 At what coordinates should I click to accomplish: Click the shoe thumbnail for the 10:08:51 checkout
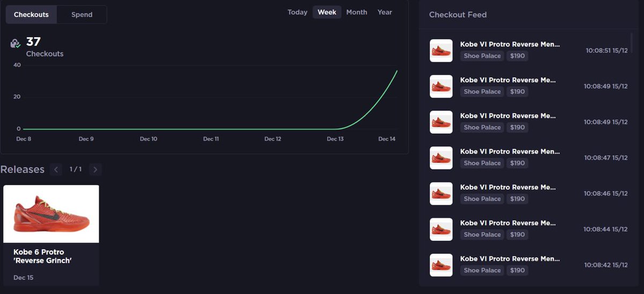click(x=441, y=51)
